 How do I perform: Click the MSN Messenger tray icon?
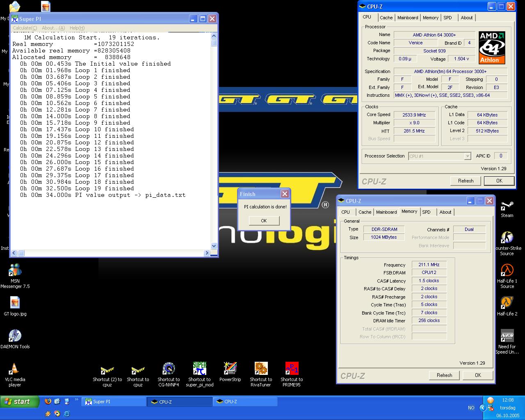490,408
